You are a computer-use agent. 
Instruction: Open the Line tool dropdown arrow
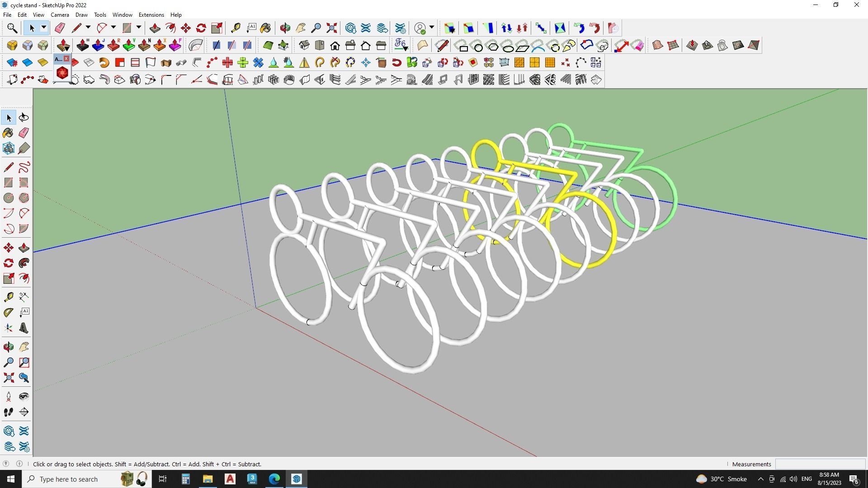pyautogui.click(x=88, y=28)
